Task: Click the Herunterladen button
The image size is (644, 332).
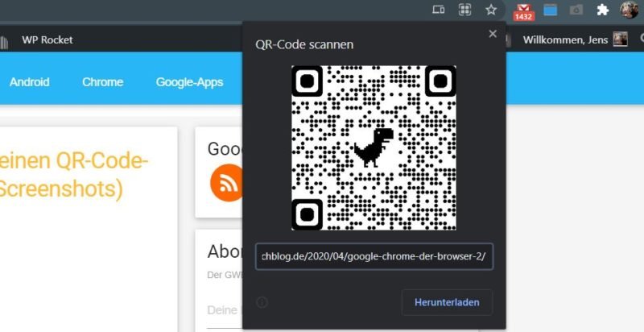Action: [x=447, y=302]
